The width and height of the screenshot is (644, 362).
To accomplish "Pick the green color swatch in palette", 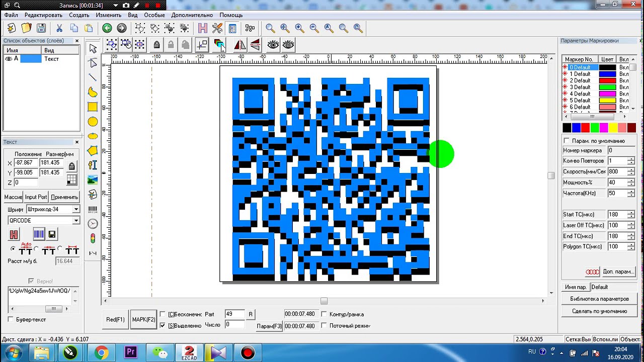I will [x=595, y=128].
